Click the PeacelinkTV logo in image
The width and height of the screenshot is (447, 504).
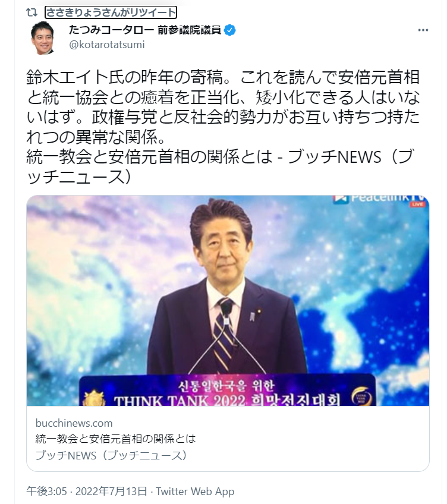point(379,199)
